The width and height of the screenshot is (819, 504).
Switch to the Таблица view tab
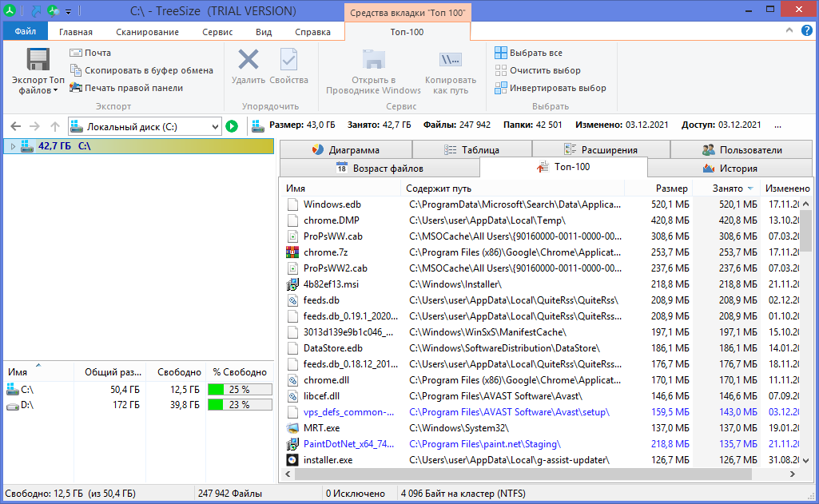[x=472, y=150]
